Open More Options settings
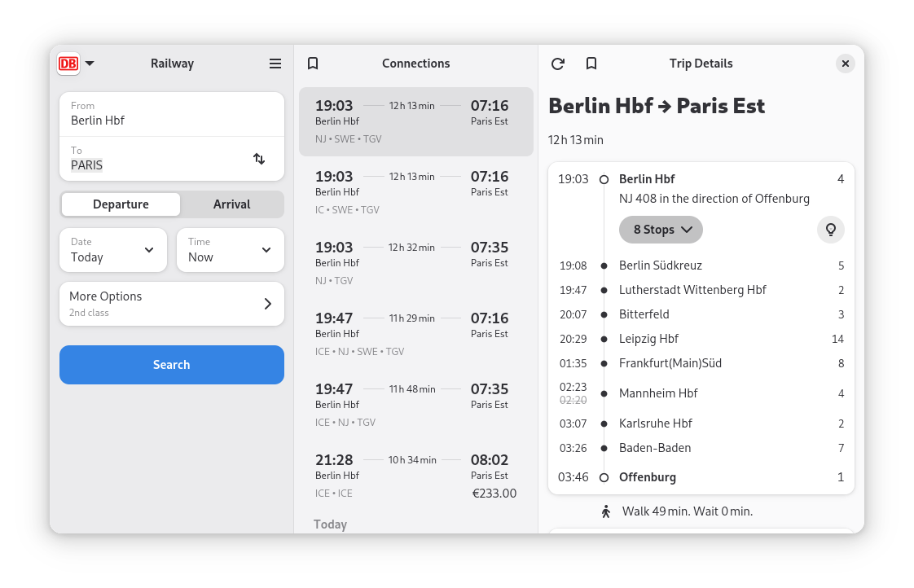Viewport: 914px width, 588px height. point(172,304)
